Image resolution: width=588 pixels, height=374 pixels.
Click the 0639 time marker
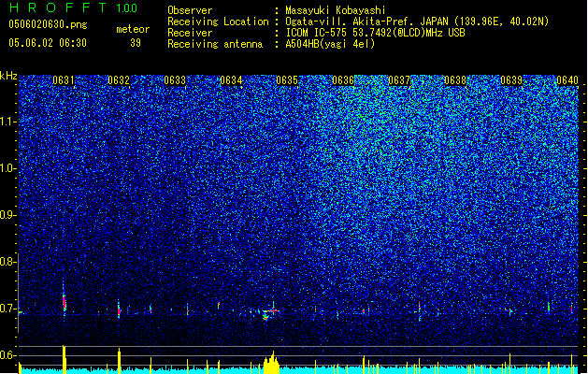[511, 80]
